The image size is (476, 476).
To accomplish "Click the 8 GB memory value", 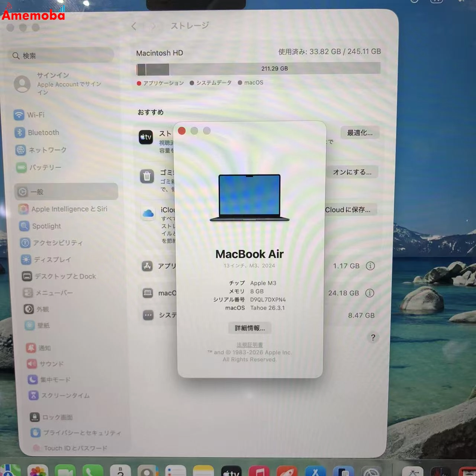I will coord(257,292).
